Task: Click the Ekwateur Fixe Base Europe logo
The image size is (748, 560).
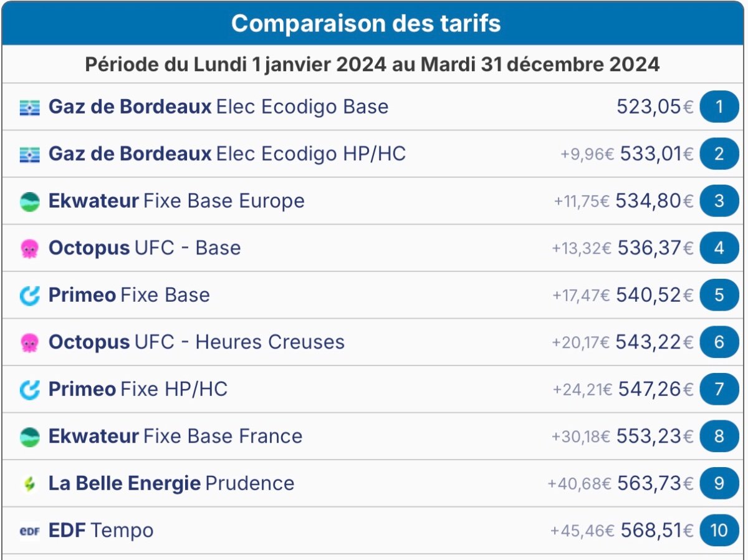Action: point(29,201)
